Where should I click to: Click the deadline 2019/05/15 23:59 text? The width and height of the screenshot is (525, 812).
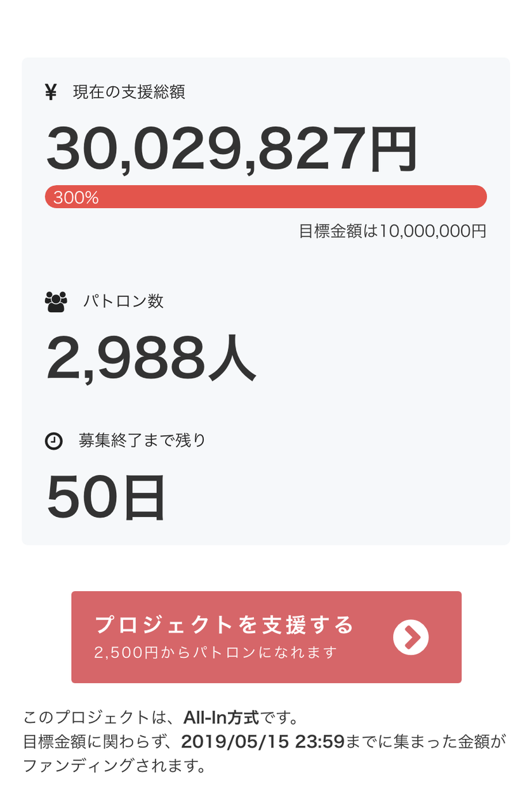pyautogui.click(x=263, y=742)
